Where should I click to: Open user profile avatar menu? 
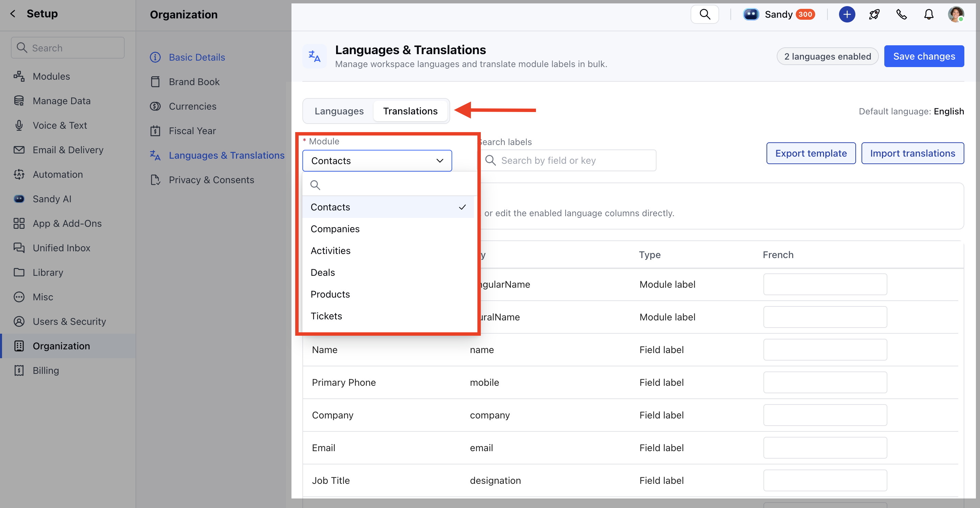[x=956, y=14]
